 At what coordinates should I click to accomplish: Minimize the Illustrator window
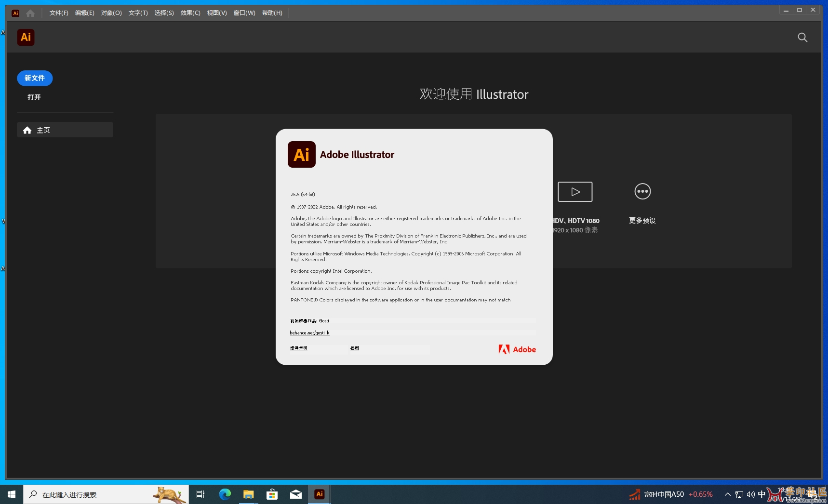point(786,10)
